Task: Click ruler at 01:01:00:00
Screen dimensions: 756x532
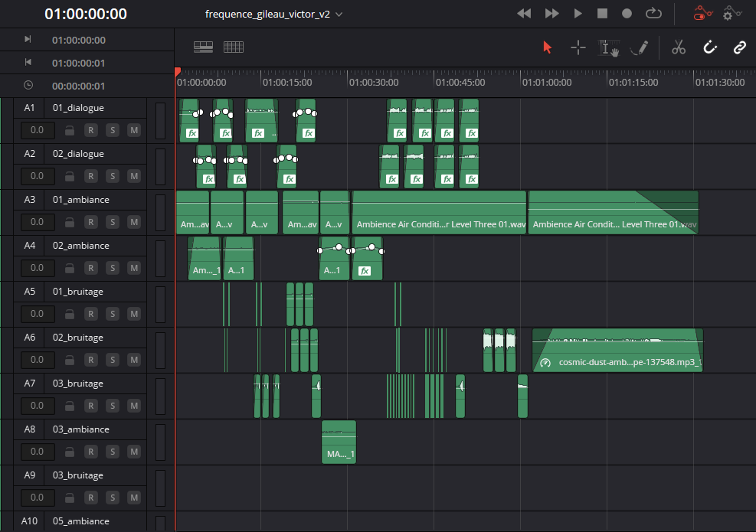Action: click(546, 83)
